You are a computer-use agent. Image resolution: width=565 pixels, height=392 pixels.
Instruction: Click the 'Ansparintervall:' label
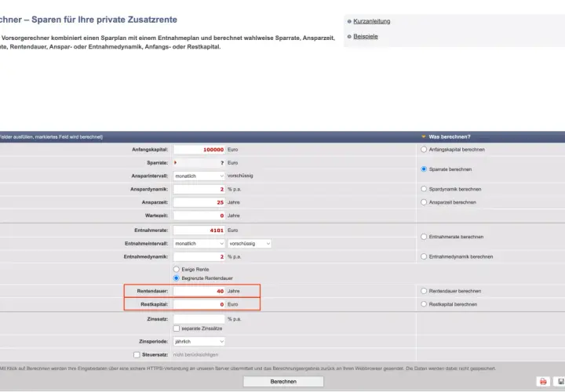pos(150,176)
